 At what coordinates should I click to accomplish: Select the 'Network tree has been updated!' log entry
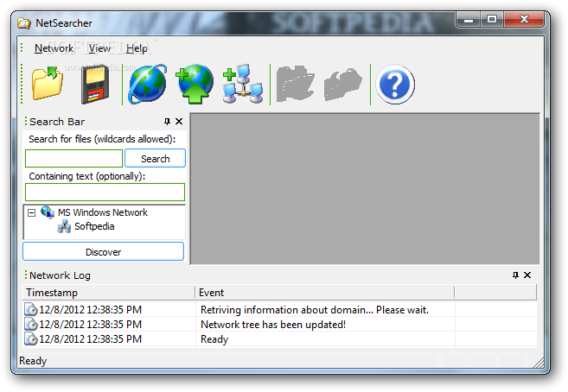[x=279, y=325]
